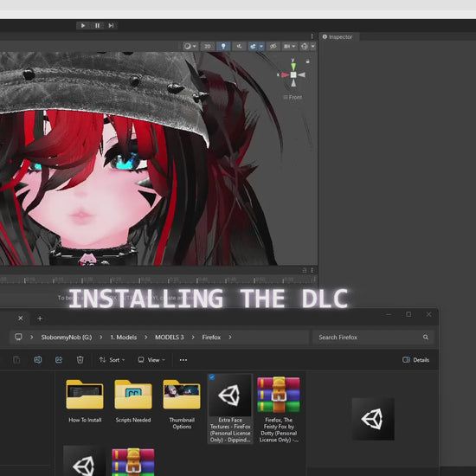The width and height of the screenshot is (476, 476).
Task: Toggle hidden objects visibility eye icon
Action: pos(273,46)
